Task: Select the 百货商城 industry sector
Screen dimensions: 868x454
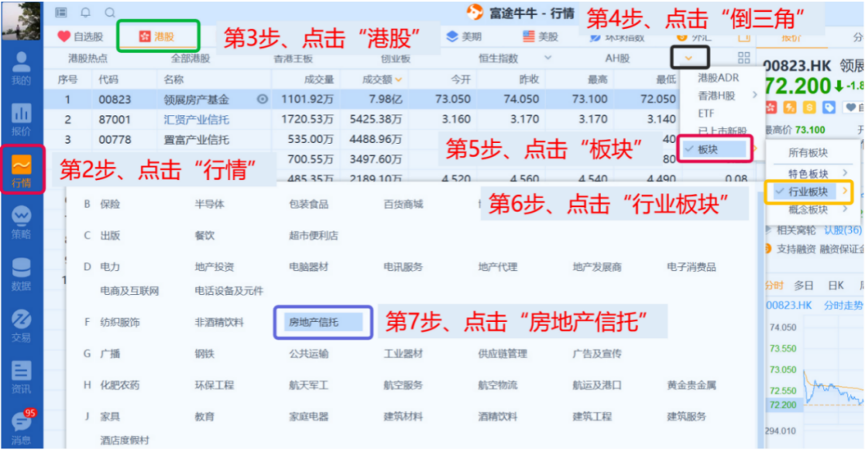Action: click(403, 205)
